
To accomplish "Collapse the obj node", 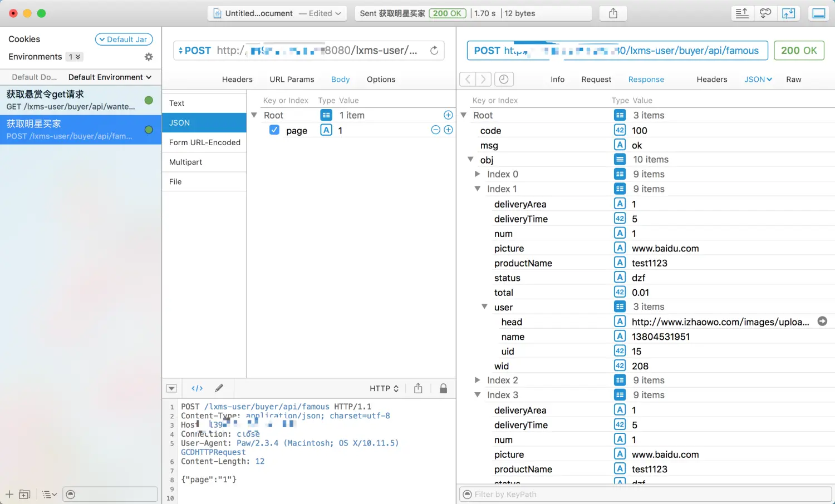I will coord(470,159).
